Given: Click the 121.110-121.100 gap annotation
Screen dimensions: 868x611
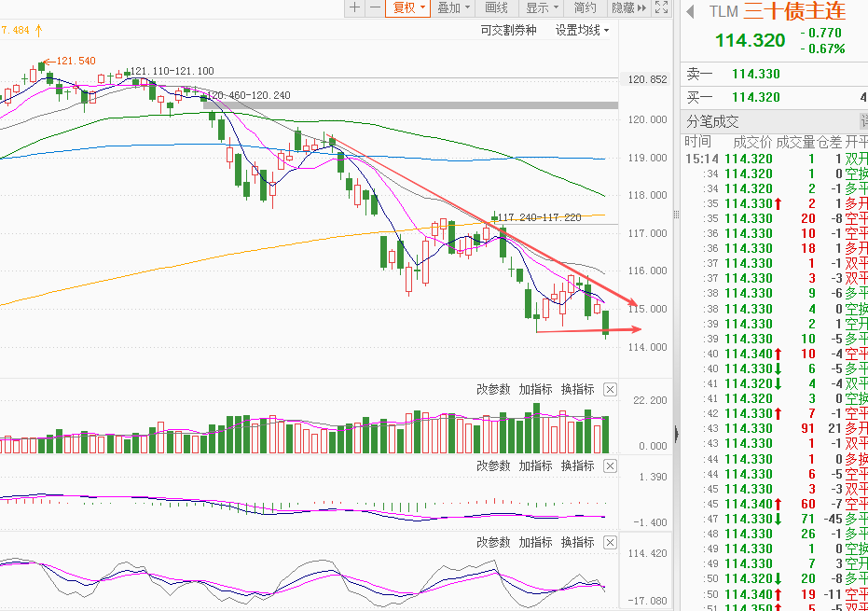Looking at the screenshot, I should coord(172,71).
